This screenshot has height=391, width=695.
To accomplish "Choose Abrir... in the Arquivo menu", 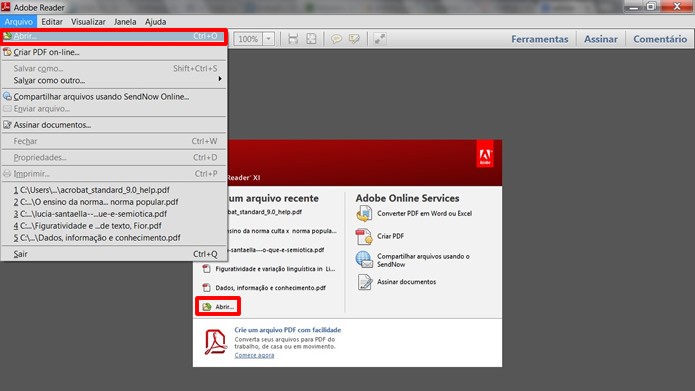I will [x=114, y=36].
